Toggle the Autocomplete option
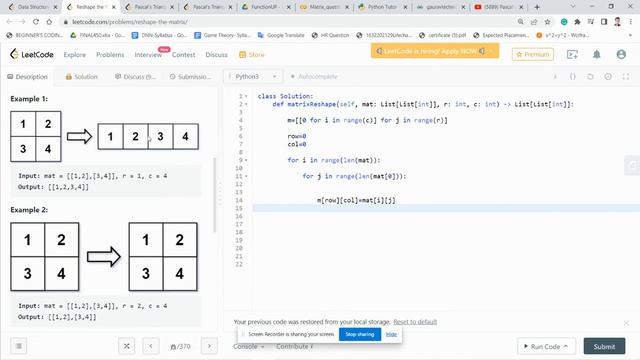Screen dimensions: 640x360 point(313,76)
